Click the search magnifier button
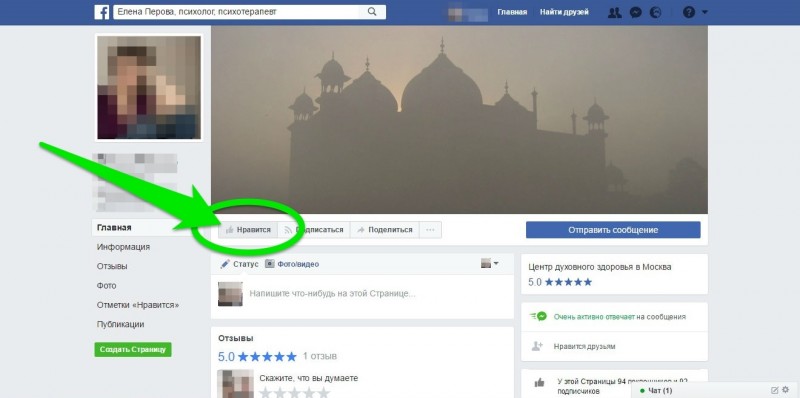Viewport: 800px width, 398px height. point(372,12)
